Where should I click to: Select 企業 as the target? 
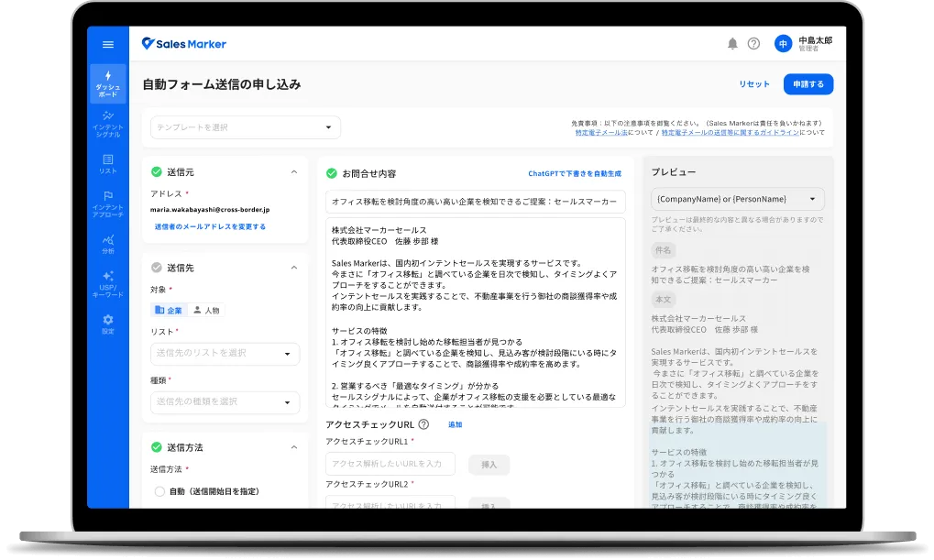click(169, 310)
